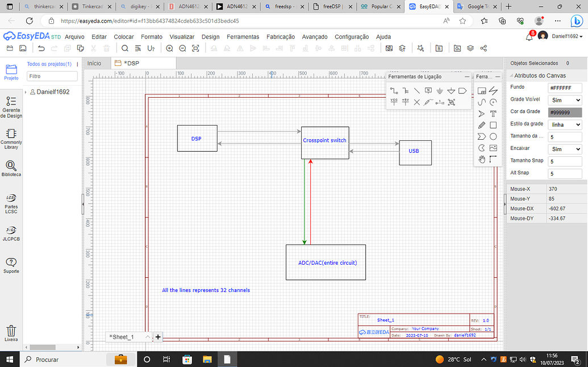Open the Lixeira (trash) panel
Image resolution: width=588 pixels, height=367 pixels.
(x=11, y=332)
